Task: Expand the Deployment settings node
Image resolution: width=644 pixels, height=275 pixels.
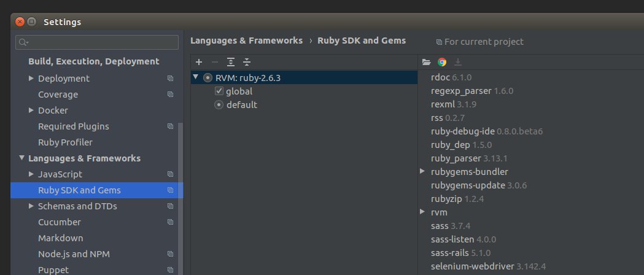Action: 31,78
